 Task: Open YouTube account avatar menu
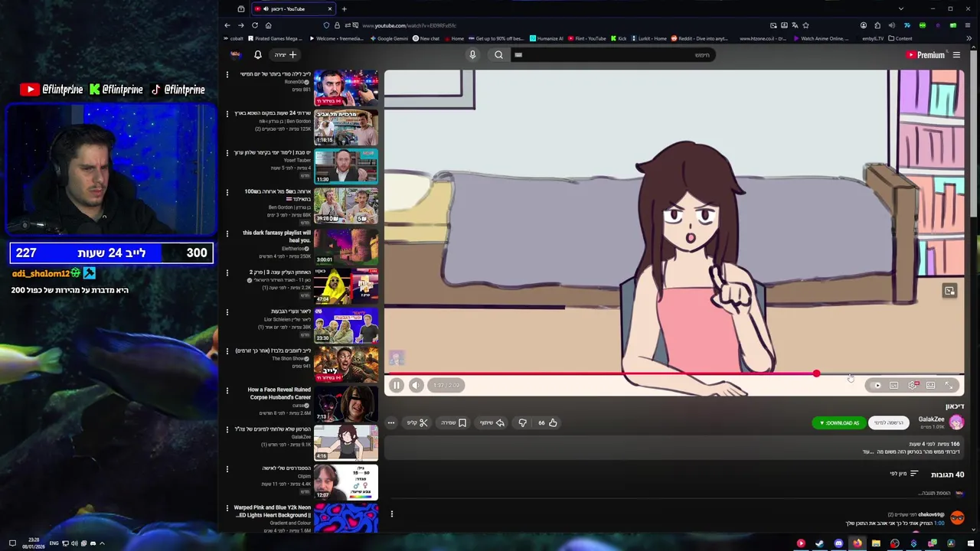[x=236, y=54]
